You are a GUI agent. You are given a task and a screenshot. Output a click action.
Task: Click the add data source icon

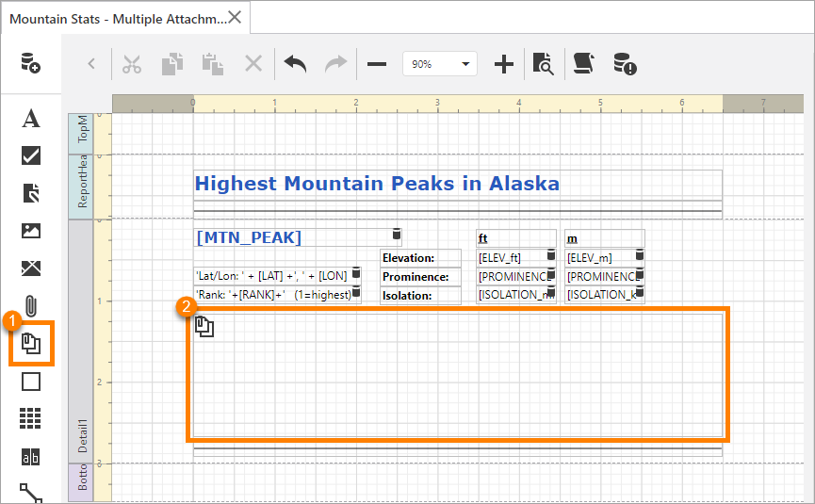tap(30, 64)
